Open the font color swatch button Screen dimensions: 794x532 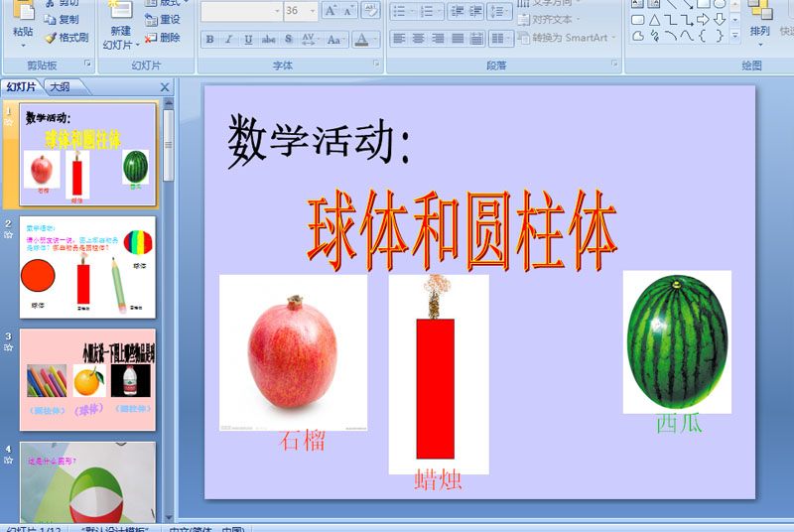(x=361, y=40)
